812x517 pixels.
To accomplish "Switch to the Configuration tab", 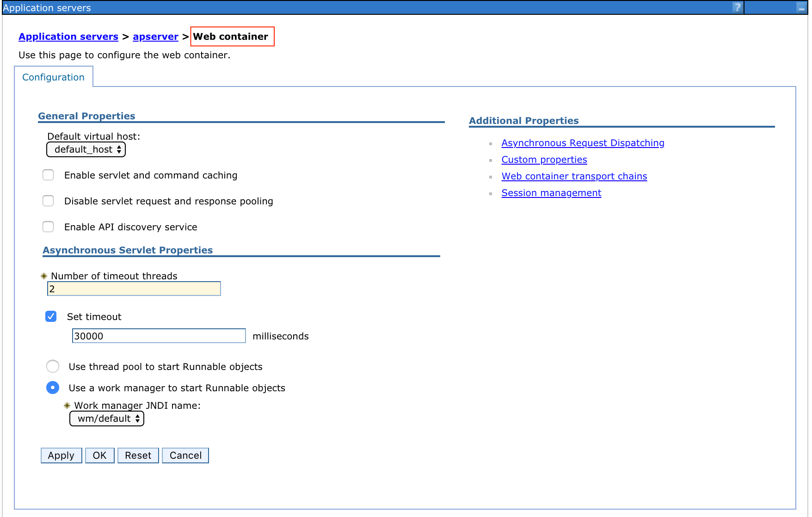I will tap(53, 77).
